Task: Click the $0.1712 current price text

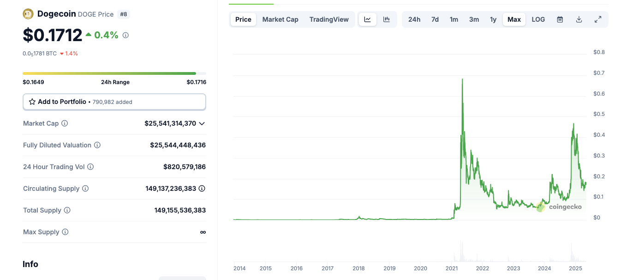Action: coord(53,35)
